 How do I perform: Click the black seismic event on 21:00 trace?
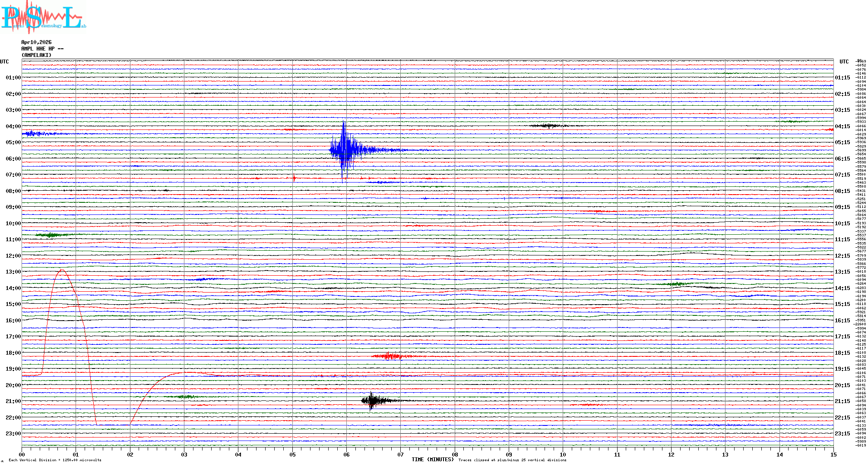click(372, 401)
